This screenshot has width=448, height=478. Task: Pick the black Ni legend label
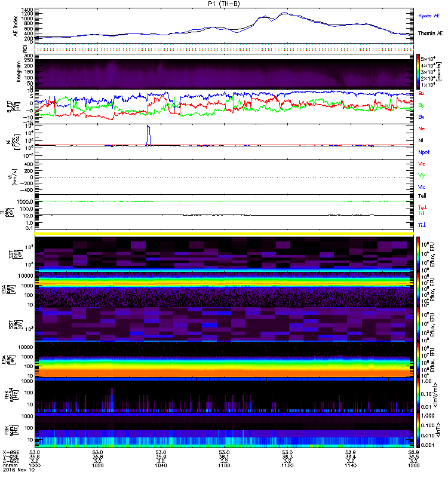[421, 140]
